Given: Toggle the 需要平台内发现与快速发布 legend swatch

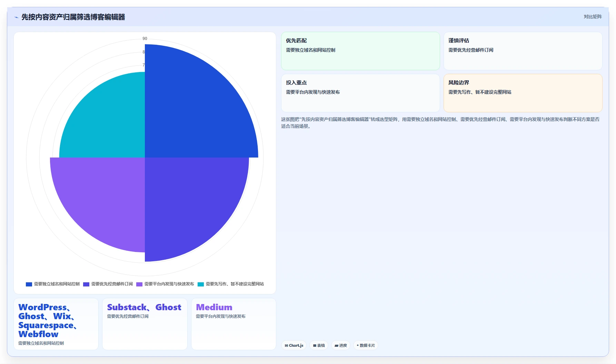Looking at the screenshot, I should [139, 284].
